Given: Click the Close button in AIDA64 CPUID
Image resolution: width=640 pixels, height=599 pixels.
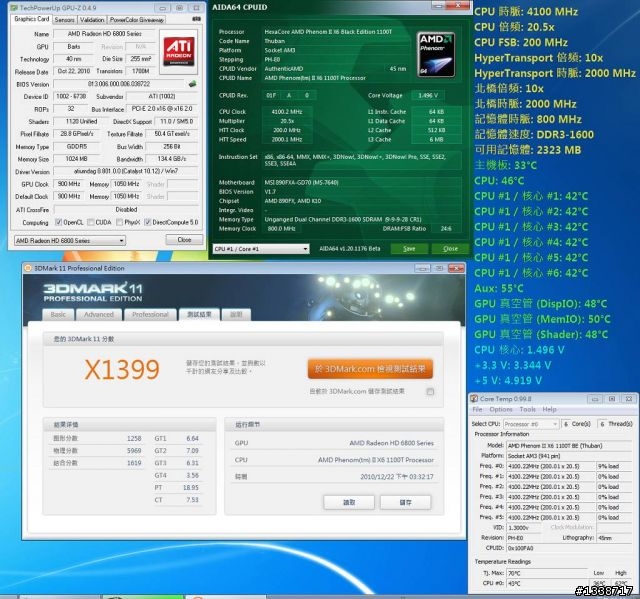Looking at the screenshot, I should click(x=450, y=249).
